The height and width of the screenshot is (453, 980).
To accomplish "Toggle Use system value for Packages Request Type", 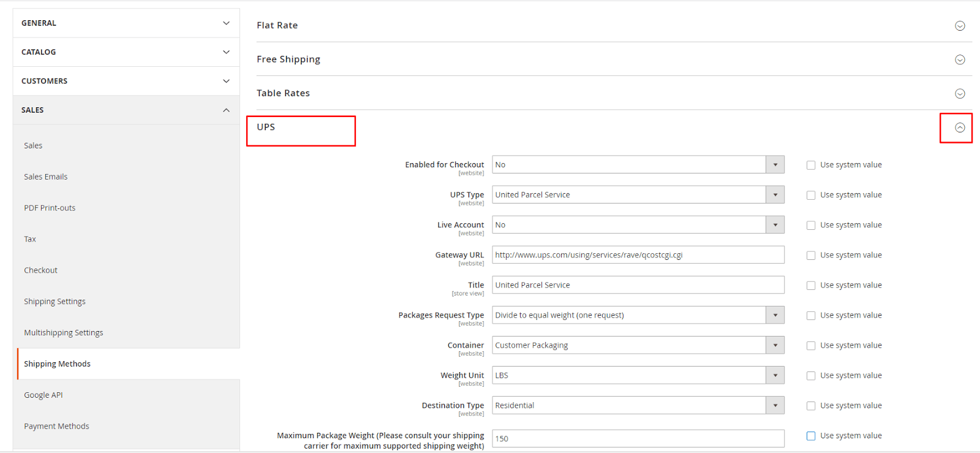I will pyautogui.click(x=811, y=315).
